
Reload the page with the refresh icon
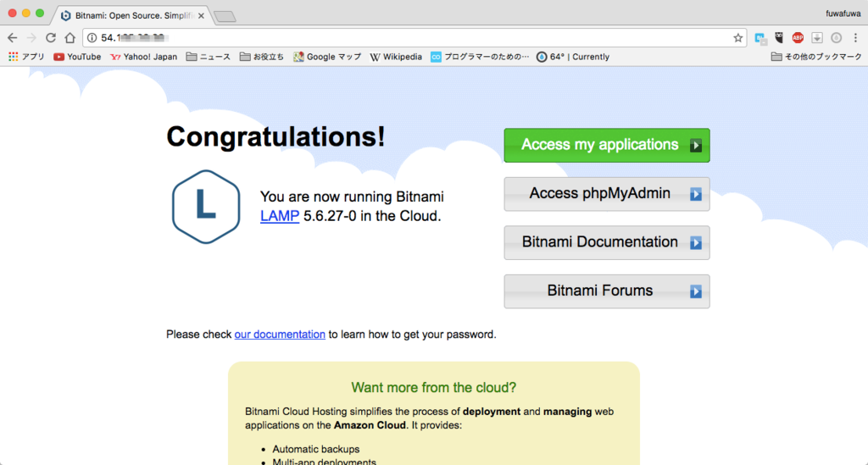pos(50,37)
